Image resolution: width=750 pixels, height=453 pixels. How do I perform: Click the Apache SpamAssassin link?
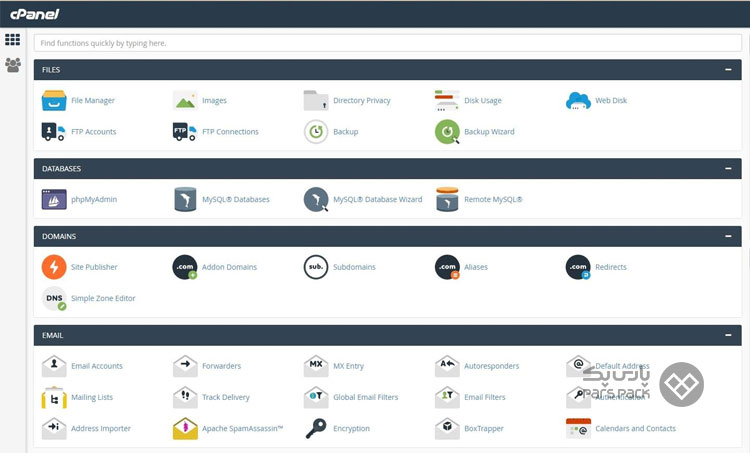click(243, 429)
